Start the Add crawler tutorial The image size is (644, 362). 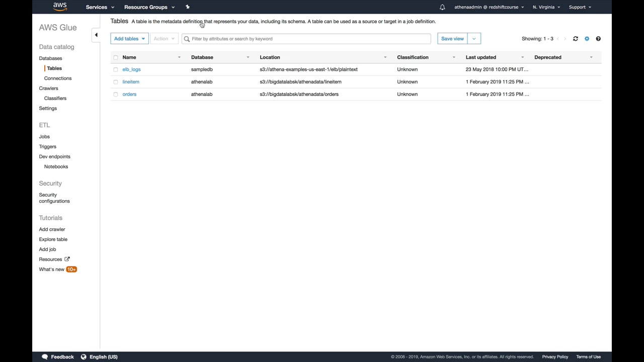coord(52,229)
